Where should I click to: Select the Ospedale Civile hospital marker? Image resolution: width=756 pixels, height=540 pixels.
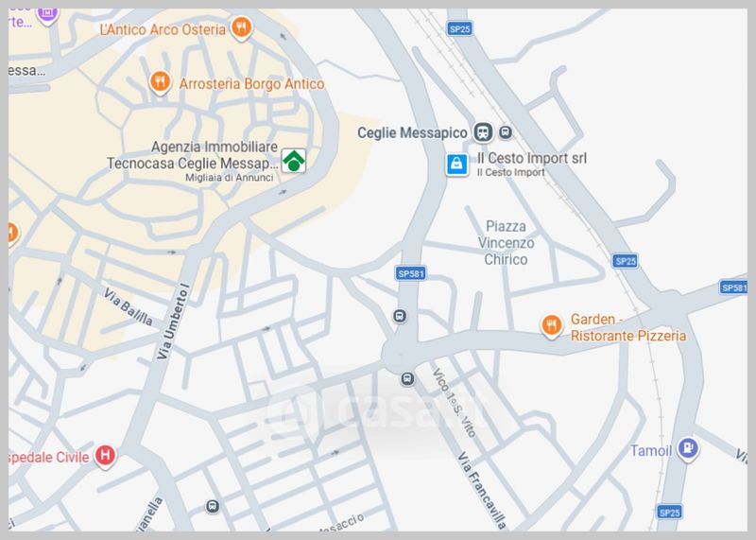(x=105, y=456)
